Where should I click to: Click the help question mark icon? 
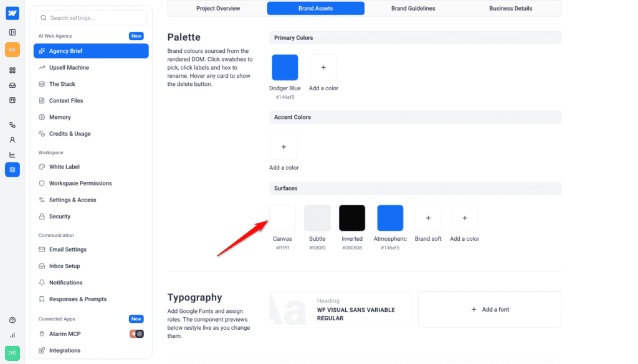(x=12, y=320)
